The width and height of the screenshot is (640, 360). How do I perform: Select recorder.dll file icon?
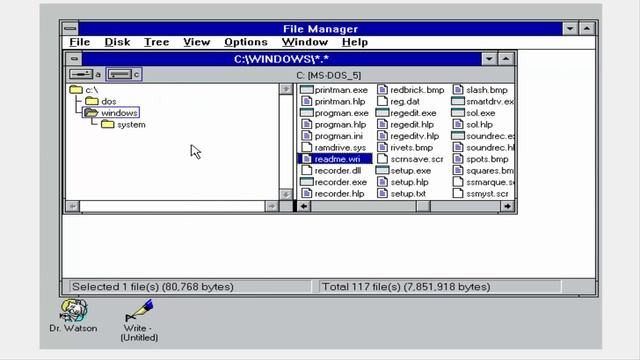pos(307,171)
